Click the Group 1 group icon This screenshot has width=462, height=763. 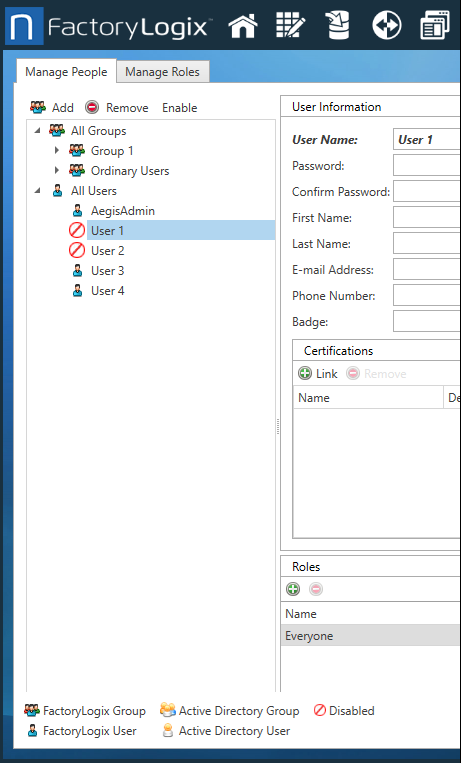(77, 150)
